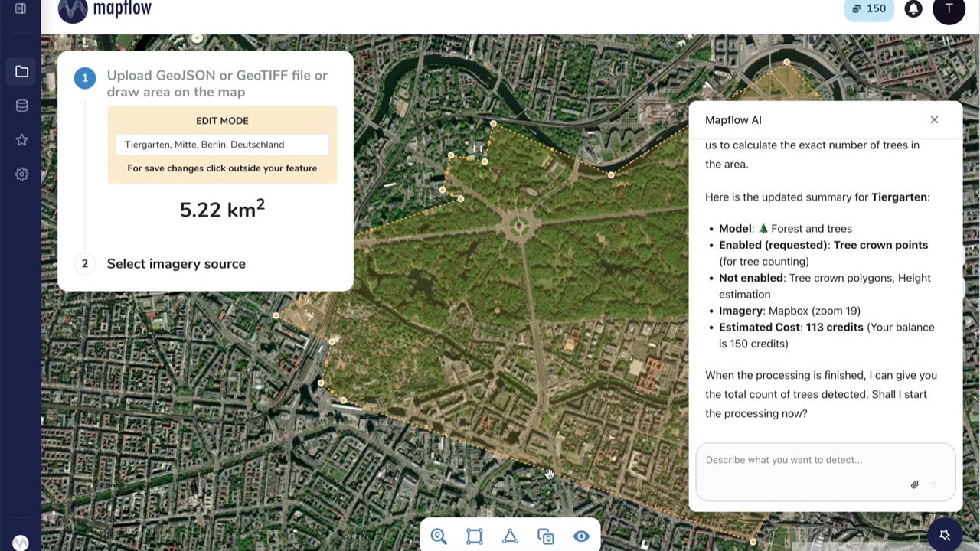Click the Mapflow AI panel title
This screenshot has width=980, height=551.
click(x=733, y=120)
